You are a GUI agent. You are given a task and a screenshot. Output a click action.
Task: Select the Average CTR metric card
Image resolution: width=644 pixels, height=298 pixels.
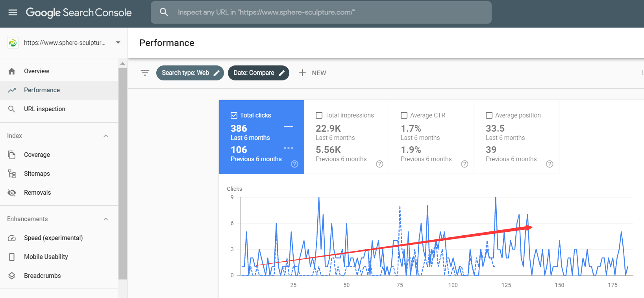click(x=432, y=137)
